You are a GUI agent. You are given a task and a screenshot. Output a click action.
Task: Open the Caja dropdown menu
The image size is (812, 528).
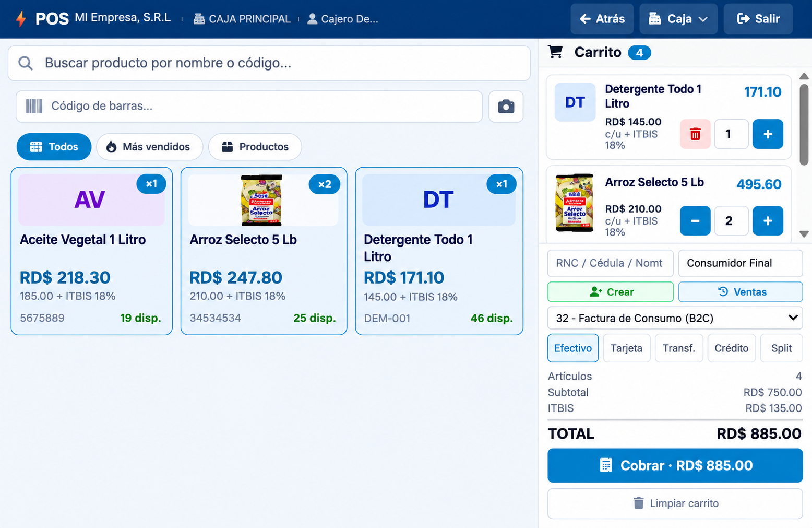(x=678, y=19)
